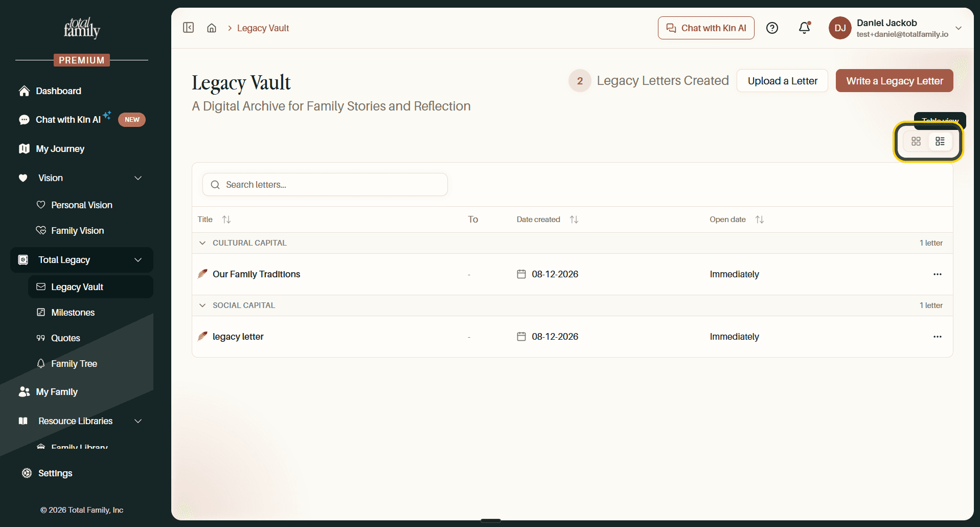Go to home via breadcrumb icon
This screenshot has width=980, height=527.
(x=212, y=28)
